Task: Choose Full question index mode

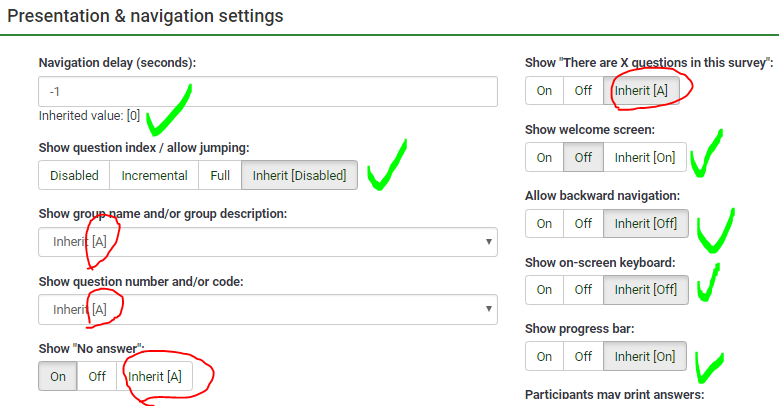Action: pyautogui.click(x=220, y=175)
